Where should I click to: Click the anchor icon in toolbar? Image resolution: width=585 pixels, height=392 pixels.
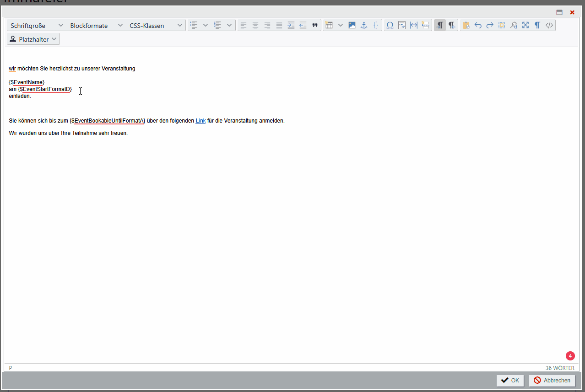pyautogui.click(x=364, y=26)
